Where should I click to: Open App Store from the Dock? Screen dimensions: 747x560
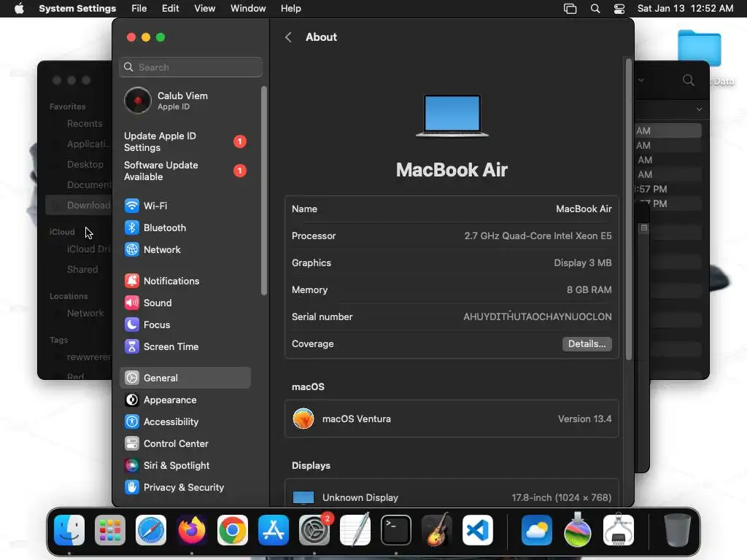274,530
